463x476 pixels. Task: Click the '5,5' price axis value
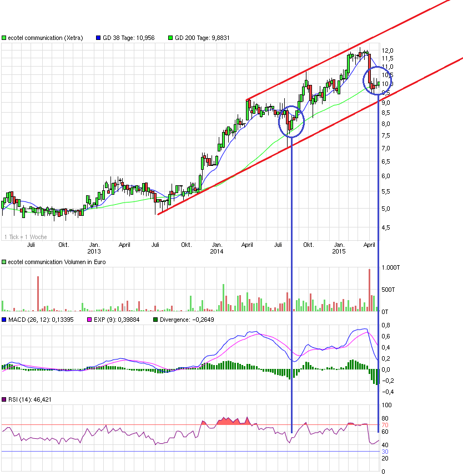click(x=385, y=192)
